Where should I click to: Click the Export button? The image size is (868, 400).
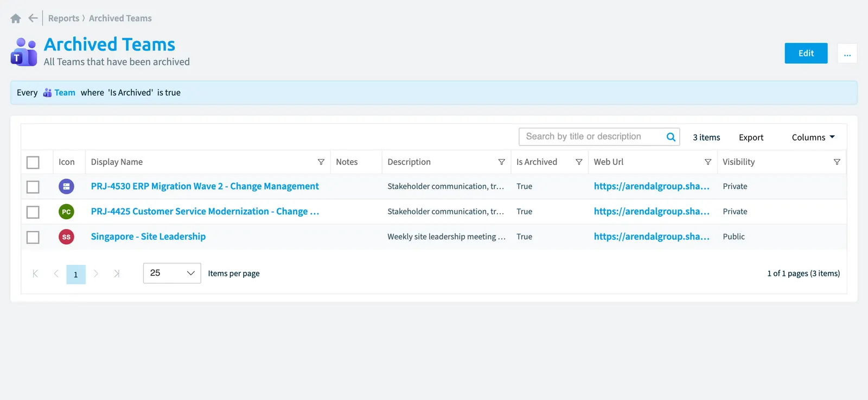point(751,137)
